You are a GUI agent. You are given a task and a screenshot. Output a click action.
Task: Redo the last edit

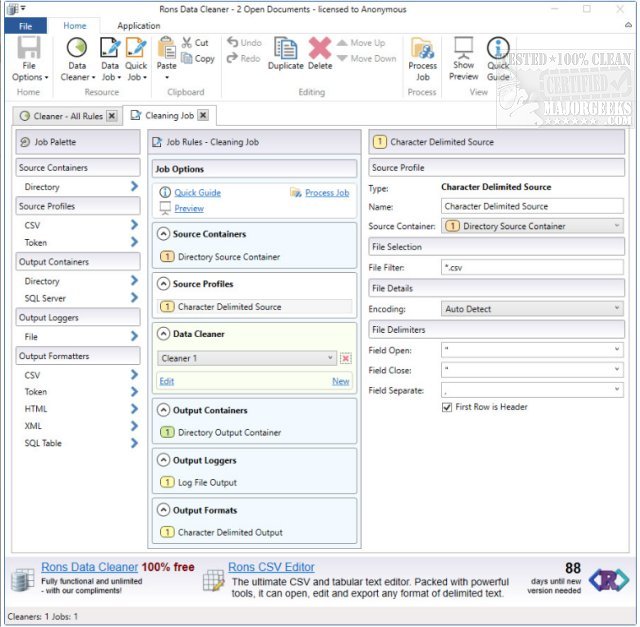[x=243, y=58]
